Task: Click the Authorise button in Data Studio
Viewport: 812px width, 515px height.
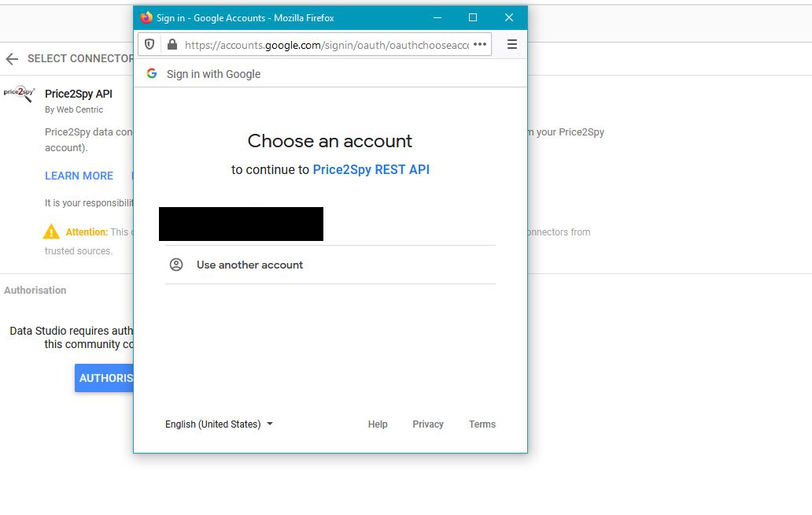Action: pyautogui.click(x=104, y=378)
